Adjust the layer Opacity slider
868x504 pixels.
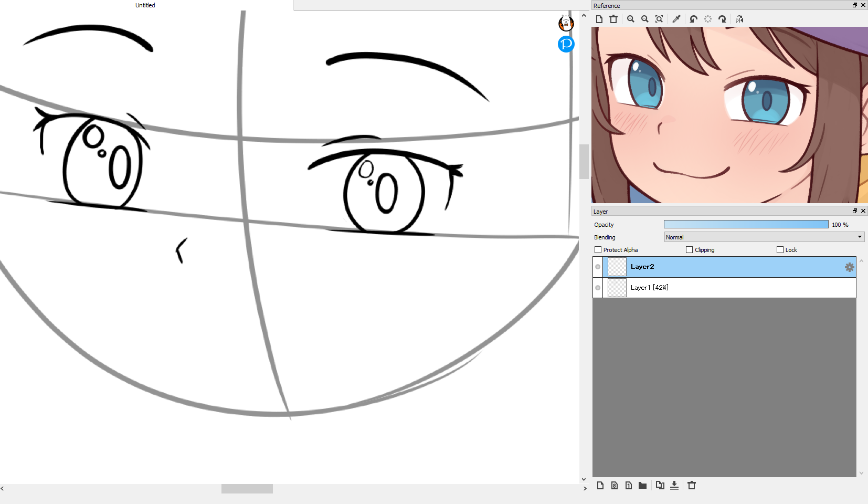(746, 225)
